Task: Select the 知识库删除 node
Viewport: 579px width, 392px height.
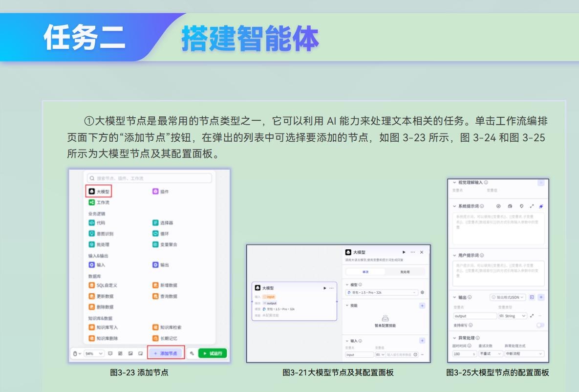Action: (x=103, y=338)
